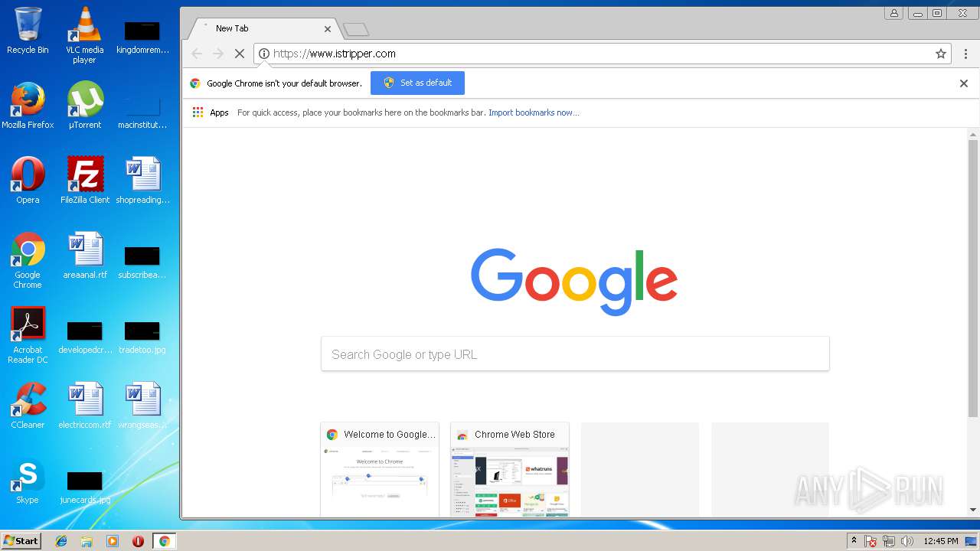Click Import bookmarks now link

click(534, 112)
